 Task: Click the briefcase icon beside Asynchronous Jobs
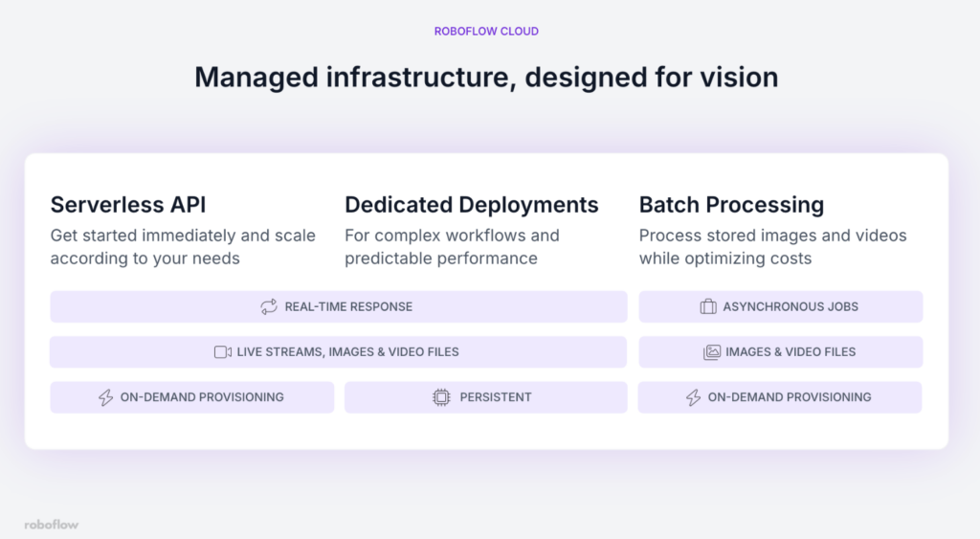pos(708,306)
